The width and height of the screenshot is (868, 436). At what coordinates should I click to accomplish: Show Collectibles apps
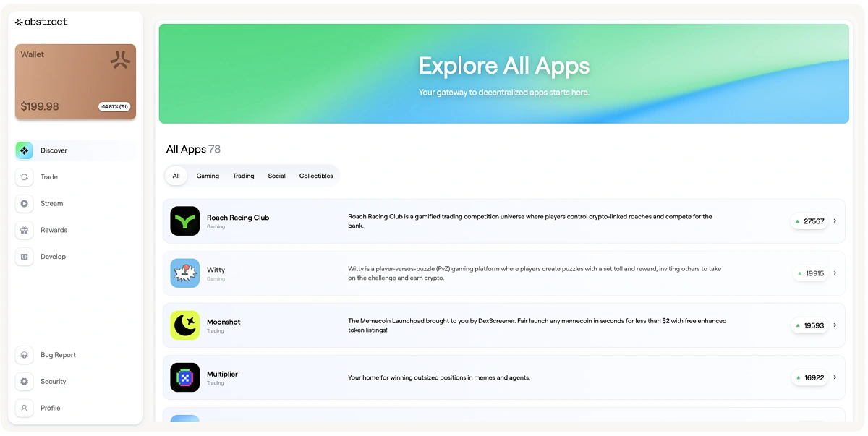[316, 176]
